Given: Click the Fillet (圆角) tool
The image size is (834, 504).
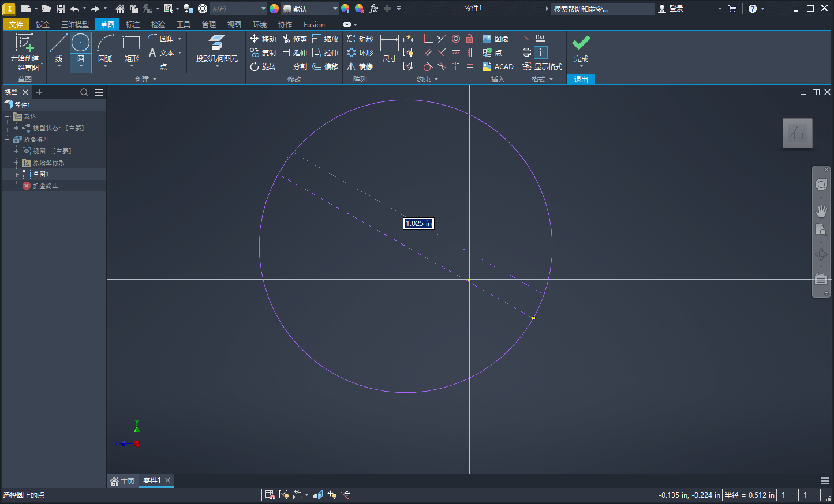Looking at the screenshot, I should pyautogui.click(x=161, y=39).
